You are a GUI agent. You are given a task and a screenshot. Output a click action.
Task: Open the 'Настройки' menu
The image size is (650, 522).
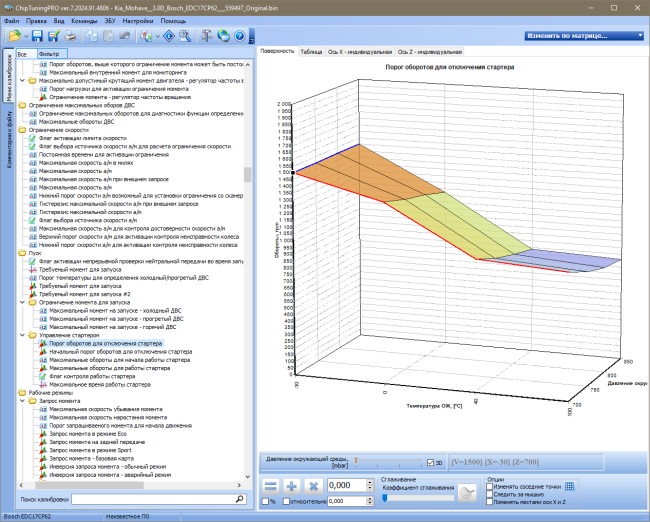(x=138, y=21)
